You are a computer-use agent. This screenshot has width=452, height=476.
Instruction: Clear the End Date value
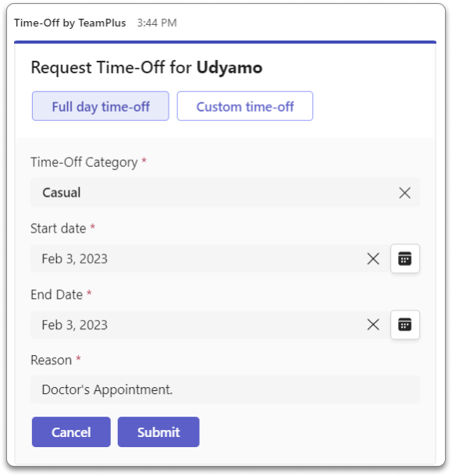click(373, 325)
